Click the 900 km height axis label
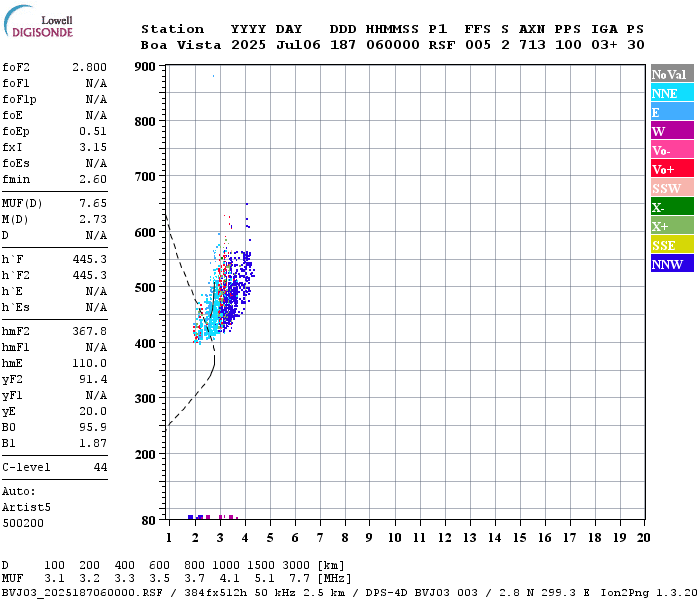Image resolution: width=700 pixels, height=600 pixels. point(145,67)
